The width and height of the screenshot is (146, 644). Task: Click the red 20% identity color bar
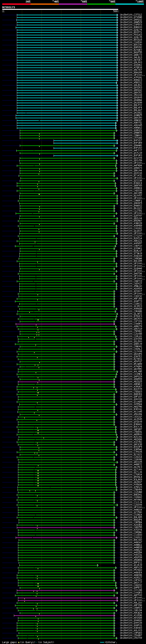(x=16, y=4)
